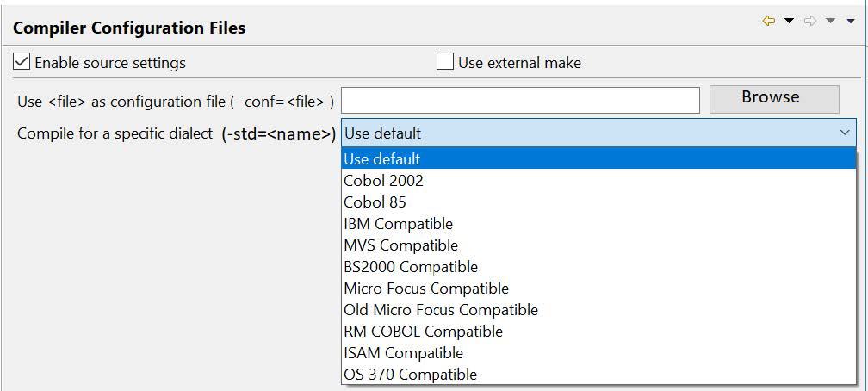This screenshot has height=391, width=868.
Task: Open the forward history dropdown arrow
Action: [830, 21]
